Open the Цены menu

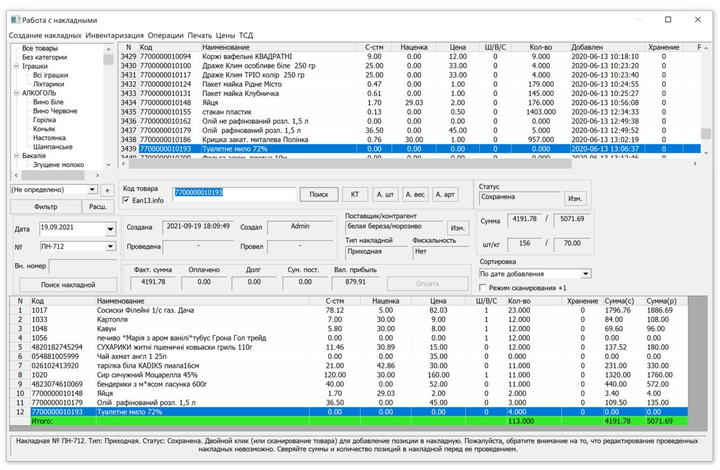[x=225, y=35]
